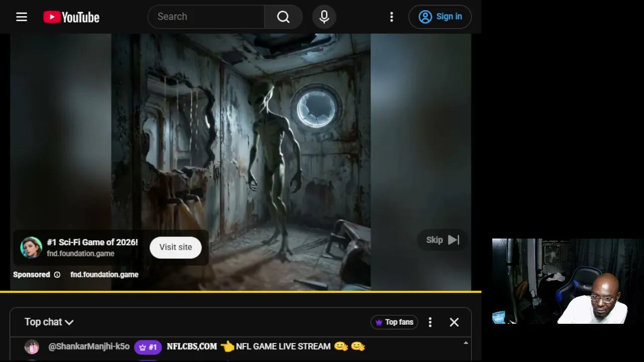Open the Top fans panel
Image resolution: width=644 pixels, height=362 pixels.
394,322
